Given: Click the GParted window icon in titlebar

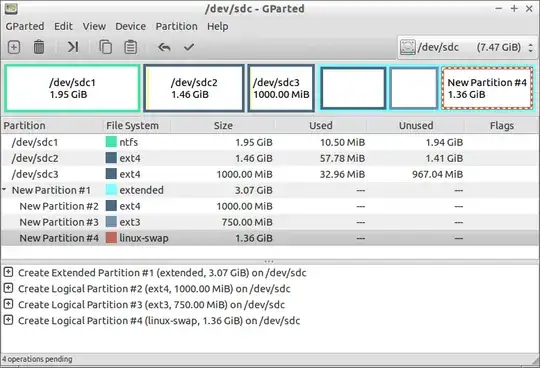Looking at the screenshot, I should point(11,9).
